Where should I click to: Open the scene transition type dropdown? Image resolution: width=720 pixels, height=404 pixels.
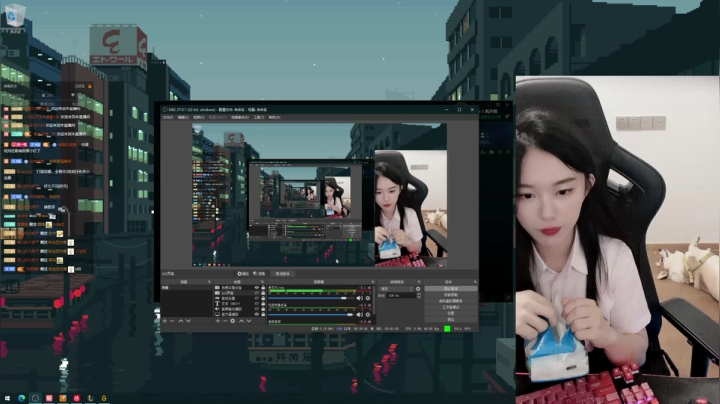tap(396, 289)
